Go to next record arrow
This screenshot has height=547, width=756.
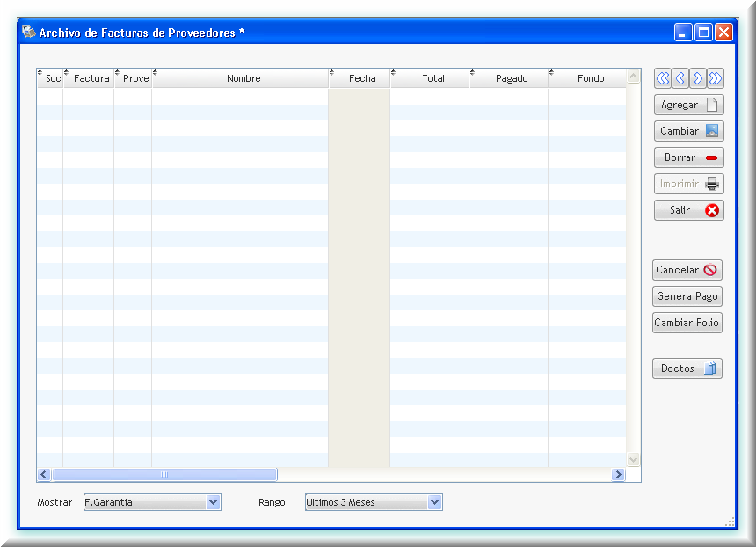pyautogui.click(x=698, y=78)
